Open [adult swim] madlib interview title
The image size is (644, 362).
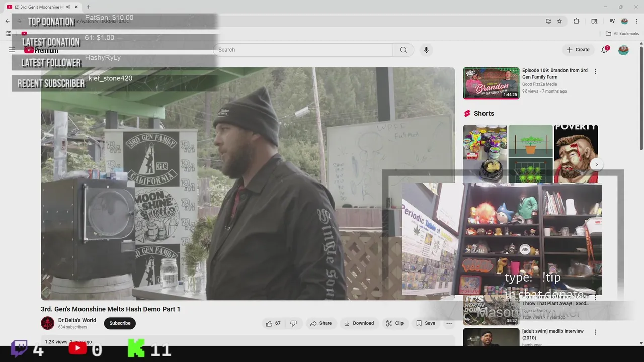553,334
